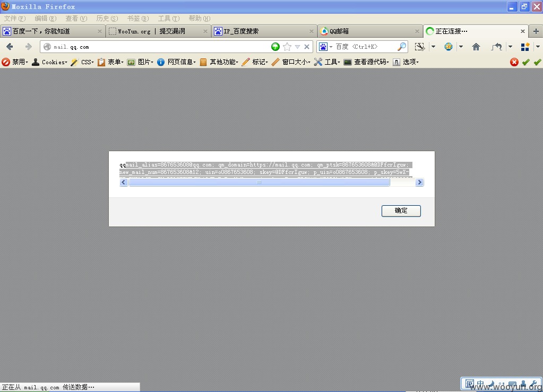The width and height of the screenshot is (543, 392).
Task: Click the undo curved-arrow toolbar icon
Action: (x=497, y=47)
